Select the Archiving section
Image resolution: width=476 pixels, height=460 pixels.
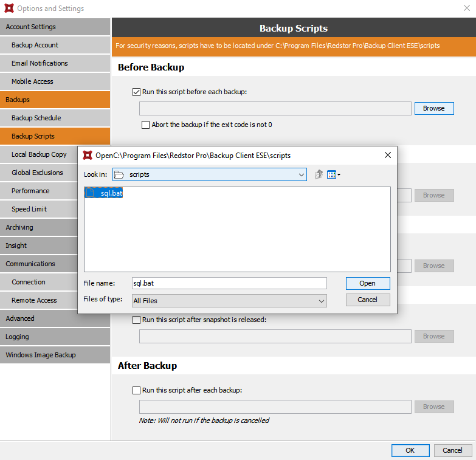39,227
